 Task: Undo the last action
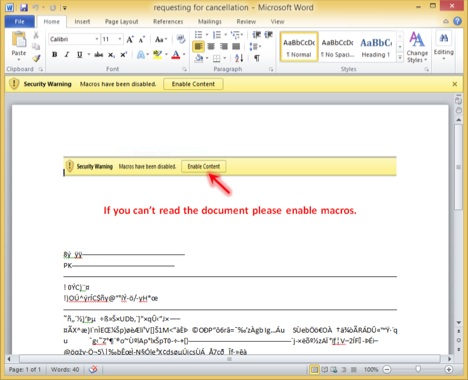[36, 7]
